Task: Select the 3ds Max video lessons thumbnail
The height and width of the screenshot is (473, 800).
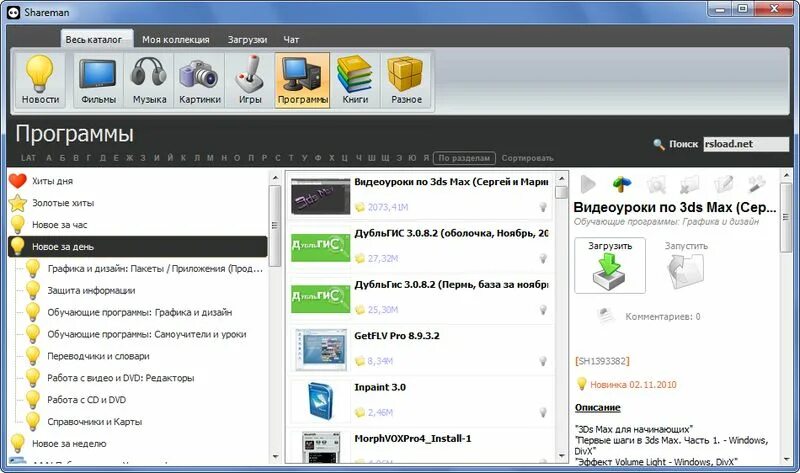Action: coord(320,196)
